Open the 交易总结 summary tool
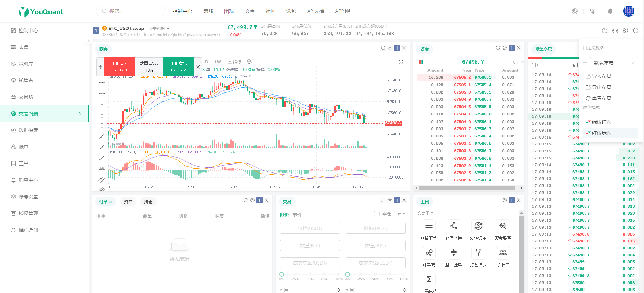The height and width of the screenshot is (293, 644). [x=429, y=279]
